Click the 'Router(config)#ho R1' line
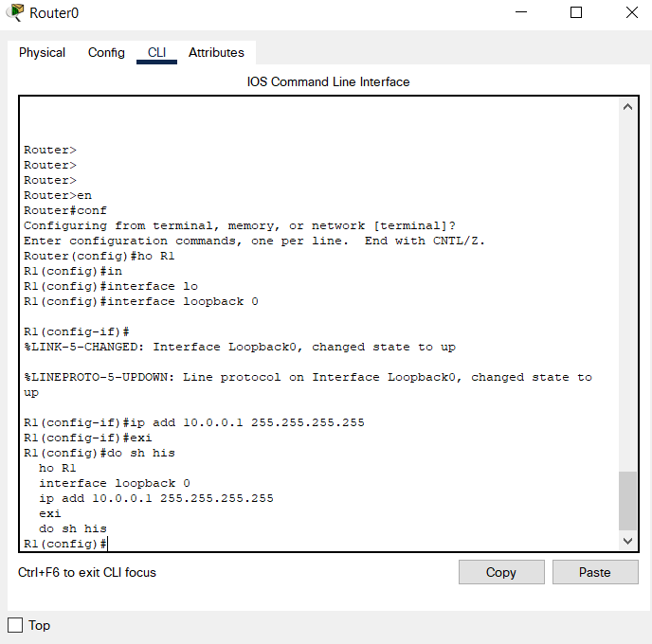652x644 pixels. click(x=99, y=256)
